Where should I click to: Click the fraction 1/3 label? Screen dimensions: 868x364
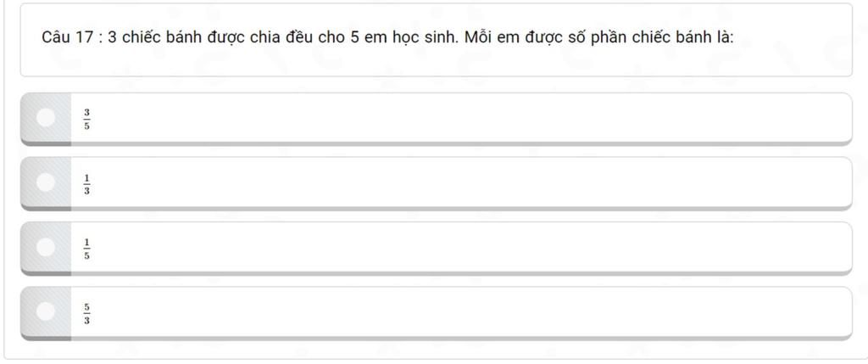click(x=87, y=184)
